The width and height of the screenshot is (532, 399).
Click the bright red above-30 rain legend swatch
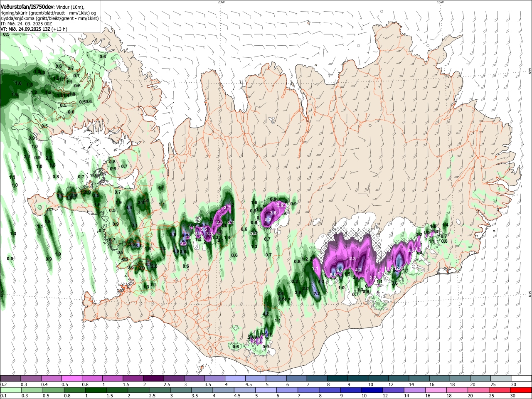pos(521,390)
